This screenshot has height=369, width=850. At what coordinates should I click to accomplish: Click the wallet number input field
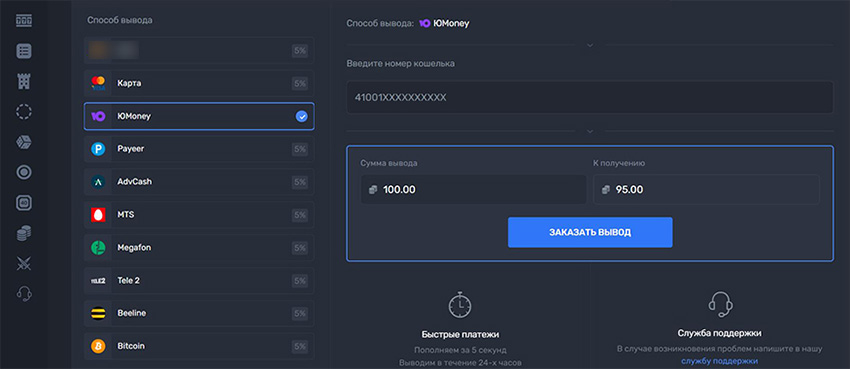(x=590, y=98)
